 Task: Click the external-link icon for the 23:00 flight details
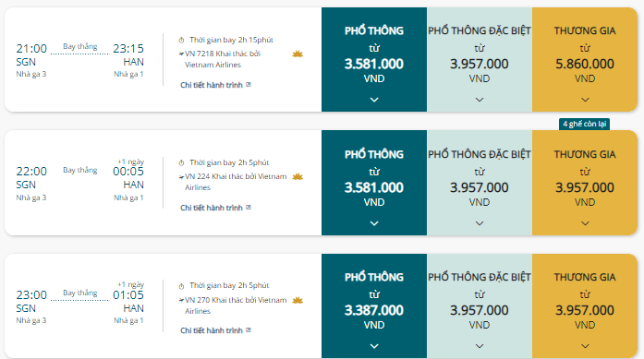point(249,329)
